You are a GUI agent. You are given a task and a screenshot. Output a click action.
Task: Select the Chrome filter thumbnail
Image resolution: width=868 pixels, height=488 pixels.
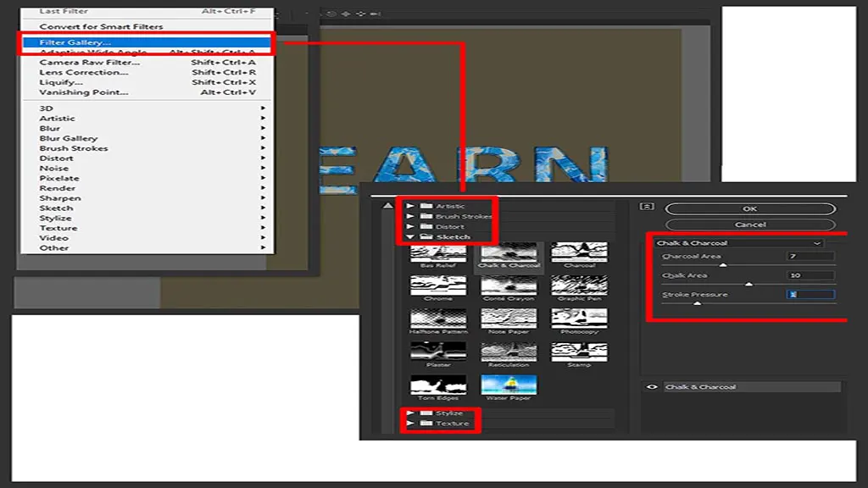coord(438,289)
